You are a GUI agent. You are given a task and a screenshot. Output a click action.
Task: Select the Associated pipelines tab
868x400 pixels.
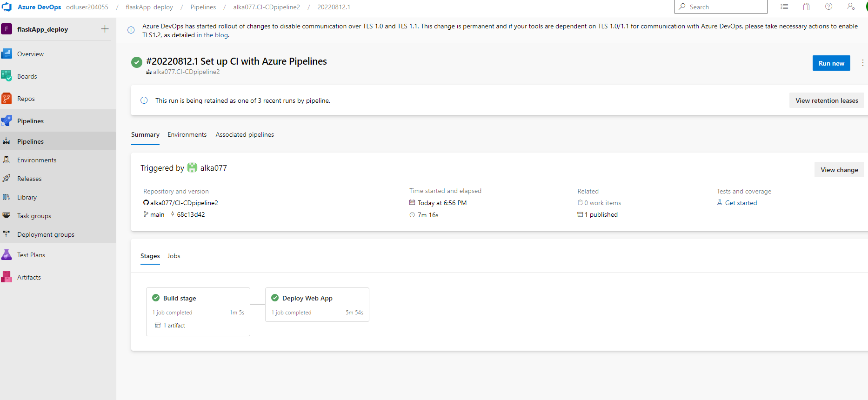(x=245, y=135)
